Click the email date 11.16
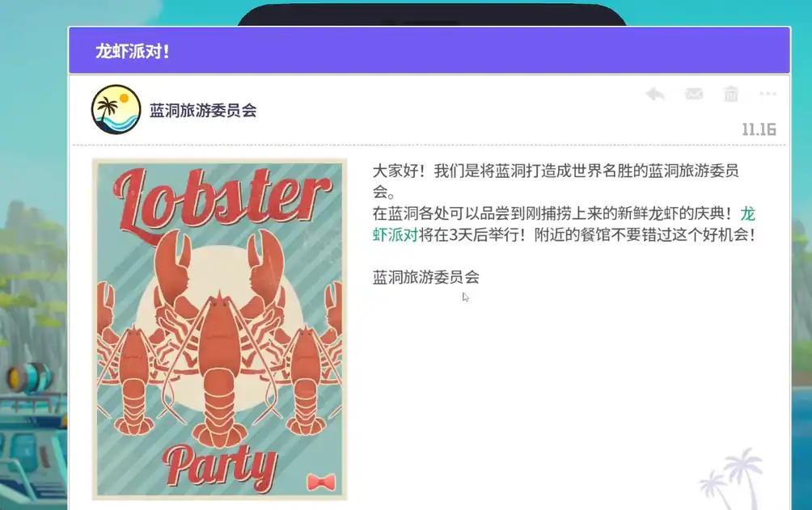The height and width of the screenshot is (510, 812). click(759, 129)
